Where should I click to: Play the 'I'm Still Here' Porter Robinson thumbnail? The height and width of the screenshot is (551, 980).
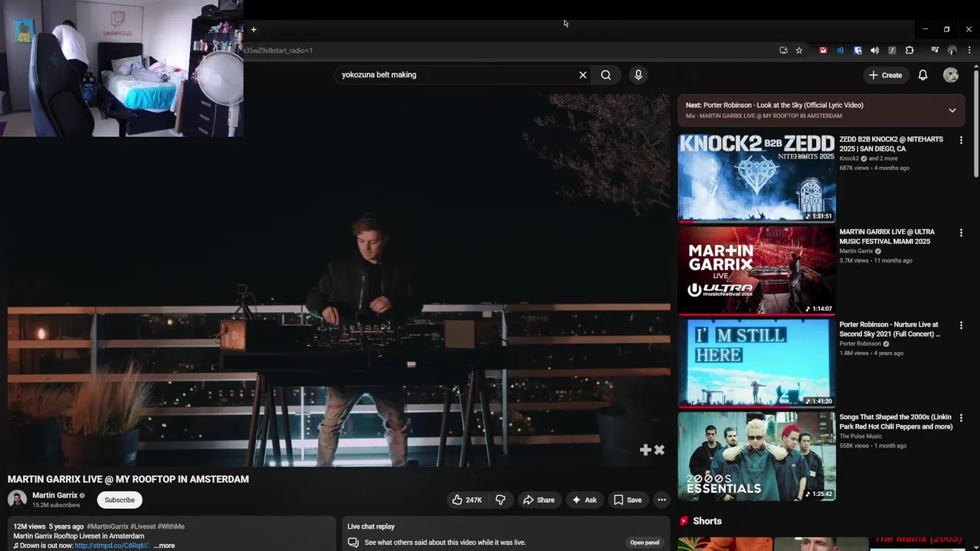[x=756, y=364]
